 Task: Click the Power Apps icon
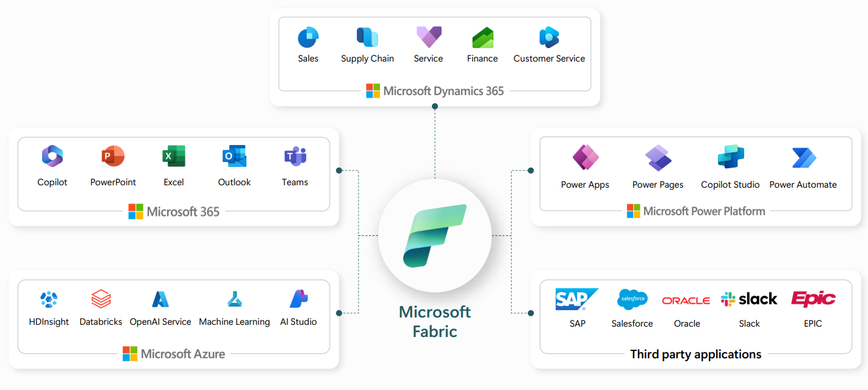[585, 158]
